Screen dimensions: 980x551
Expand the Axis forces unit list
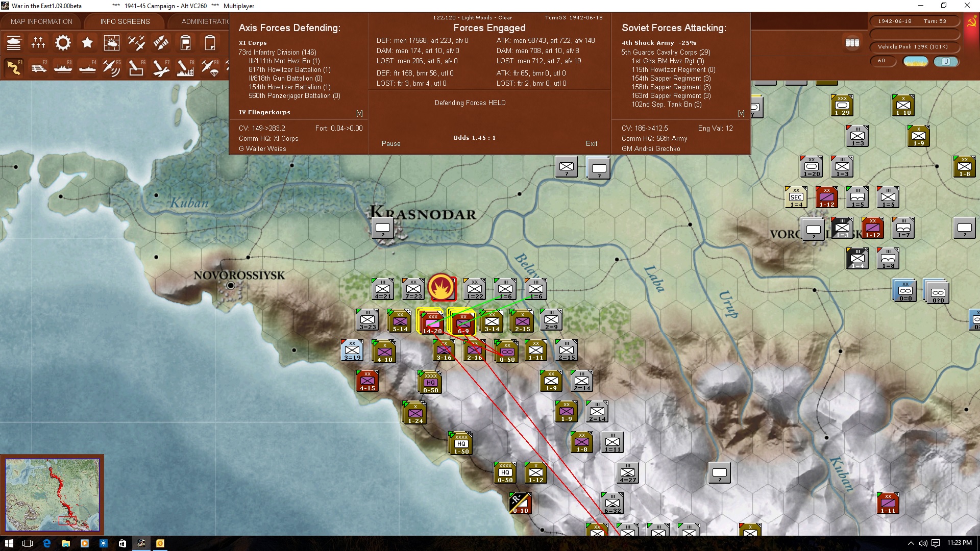[x=359, y=113]
